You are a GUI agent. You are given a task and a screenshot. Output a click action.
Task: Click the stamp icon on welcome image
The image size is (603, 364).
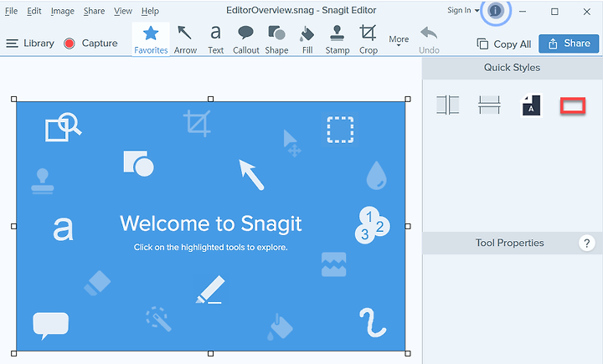(43, 181)
